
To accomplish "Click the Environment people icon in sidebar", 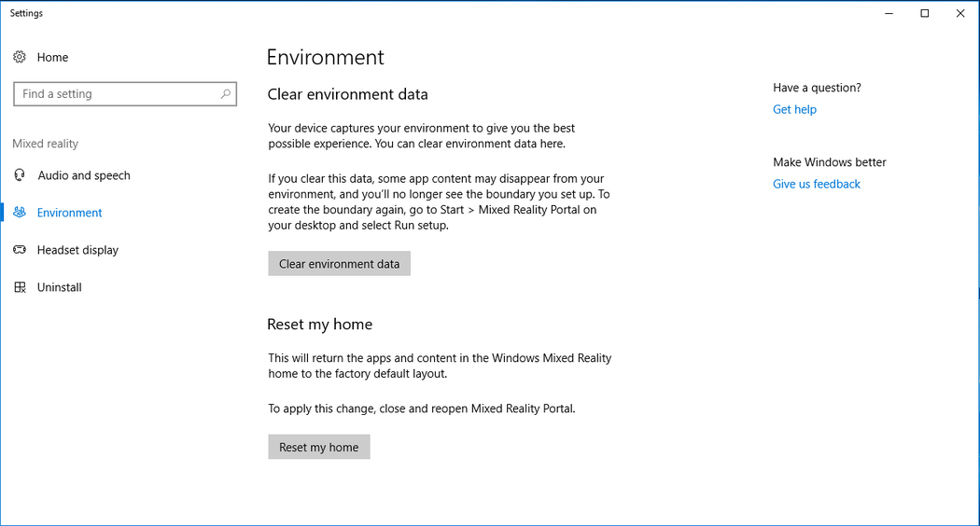I will tap(20, 213).
